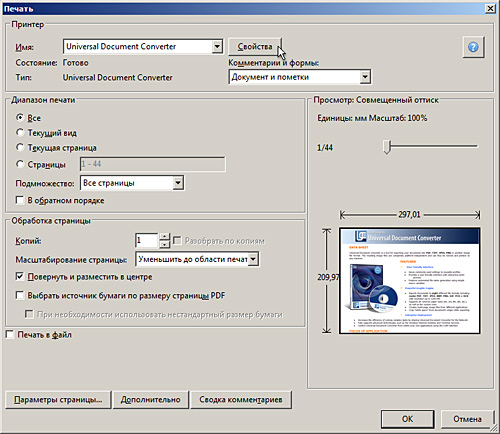Toggle Разобрать по копиям checkbox

[x=177, y=240]
